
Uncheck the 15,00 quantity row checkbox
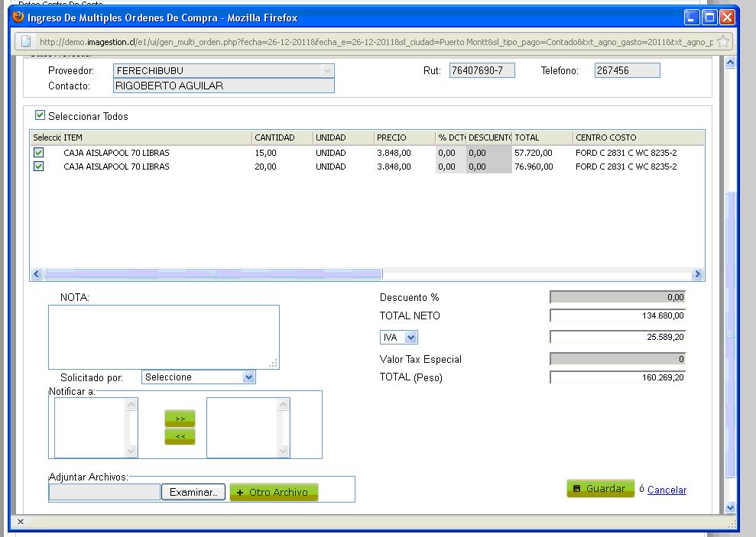click(x=38, y=152)
